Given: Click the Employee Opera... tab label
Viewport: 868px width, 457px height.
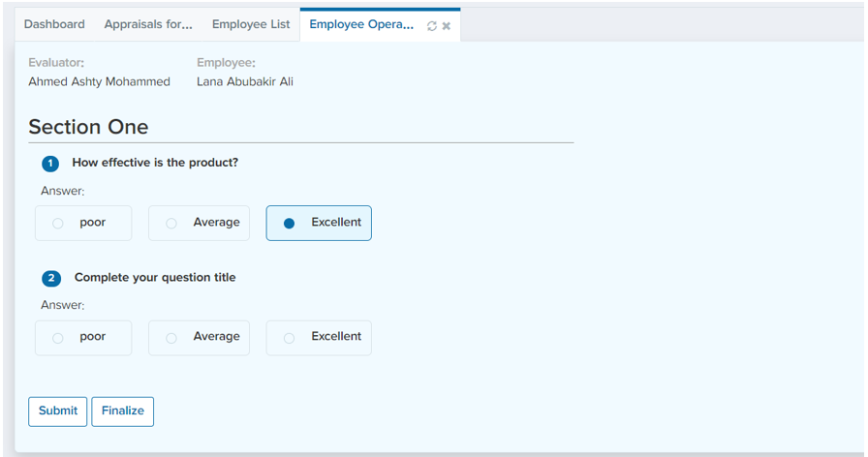Looking at the screenshot, I should tap(361, 24).
